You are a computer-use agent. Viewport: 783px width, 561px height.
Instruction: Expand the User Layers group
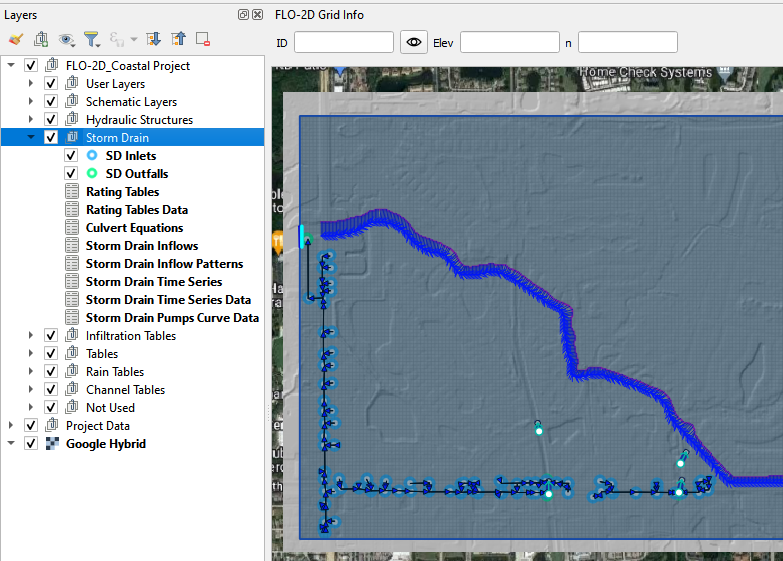tap(31, 84)
